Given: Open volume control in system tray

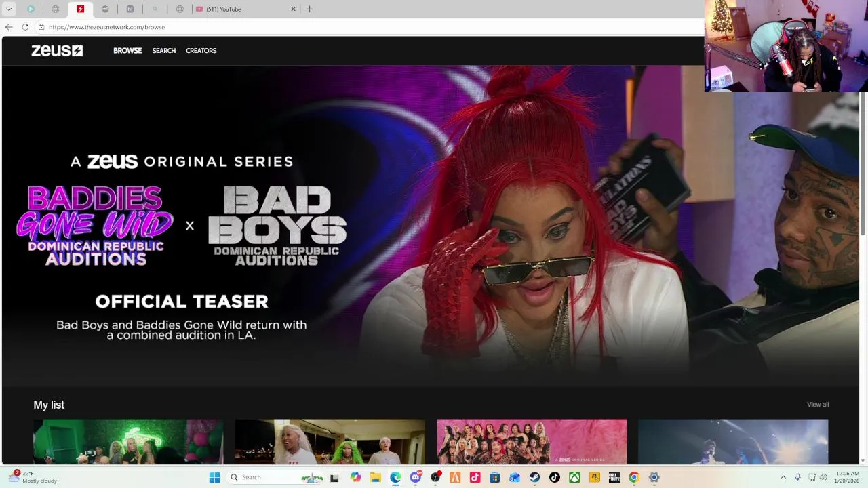Looking at the screenshot, I should 823,477.
